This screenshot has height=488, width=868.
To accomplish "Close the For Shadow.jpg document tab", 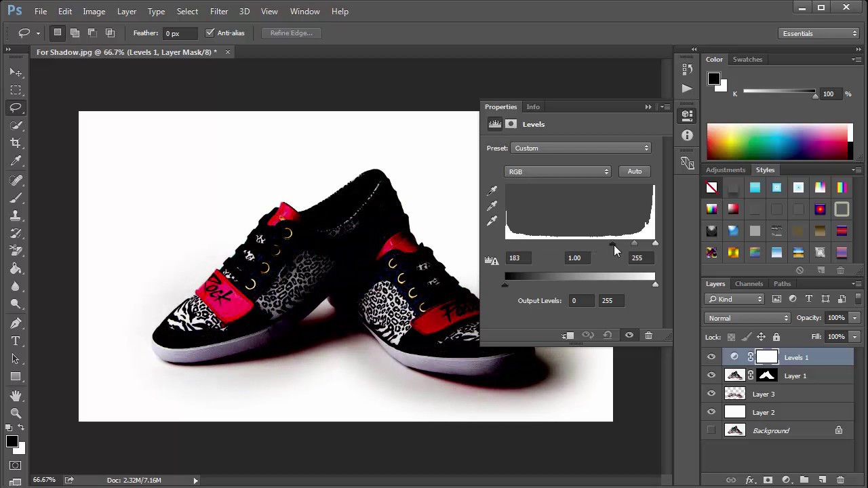I will click(x=227, y=52).
